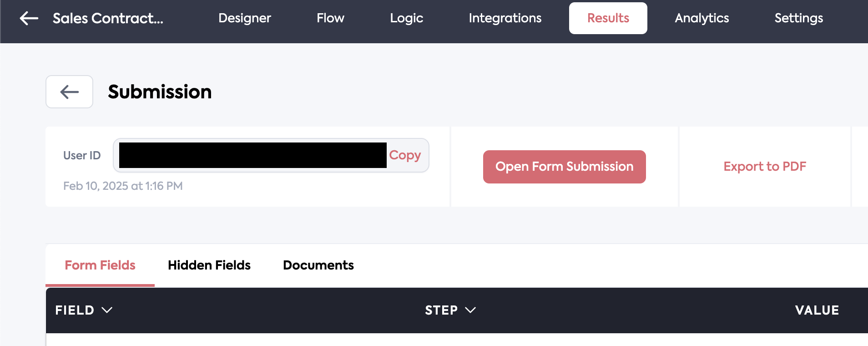The width and height of the screenshot is (868, 346).
Task: Click the back arrow button beside Submission
Action: click(69, 92)
